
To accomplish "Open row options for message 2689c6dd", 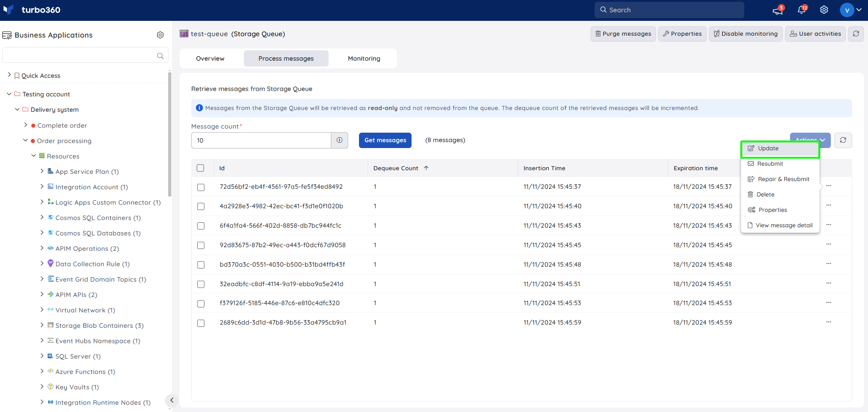I will coord(829,322).
